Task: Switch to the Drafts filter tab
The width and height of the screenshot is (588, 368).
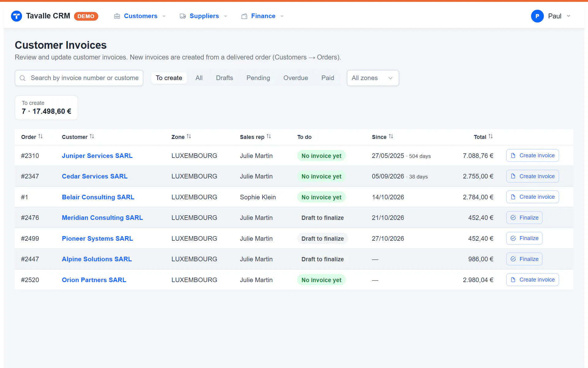Action: [224, 78]
